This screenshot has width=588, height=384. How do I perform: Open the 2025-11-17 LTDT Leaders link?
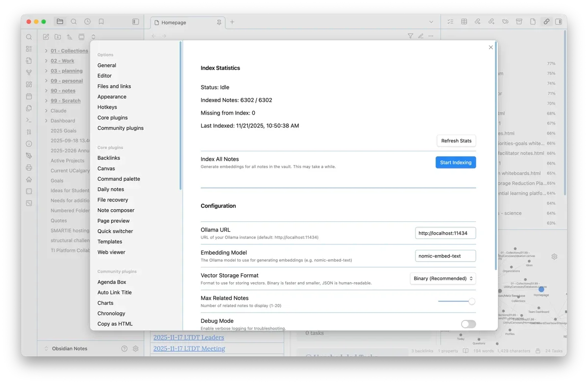tap(189, 337)
